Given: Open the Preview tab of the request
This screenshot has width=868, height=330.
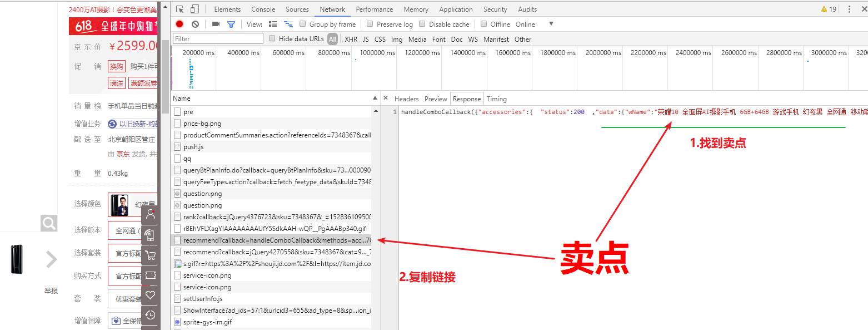Looking at the screenshot, I should pyautogui.click(x=436, y=98).
